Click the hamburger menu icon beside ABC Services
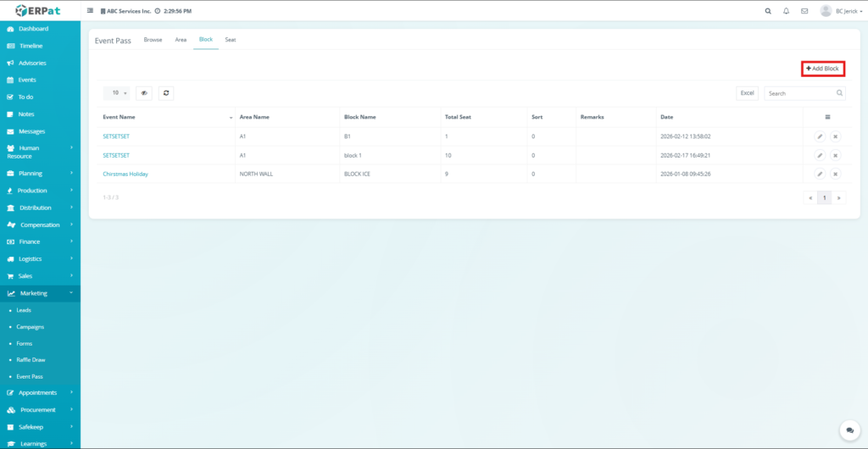Viewport: 868px width, 449px height. point(91,11)
